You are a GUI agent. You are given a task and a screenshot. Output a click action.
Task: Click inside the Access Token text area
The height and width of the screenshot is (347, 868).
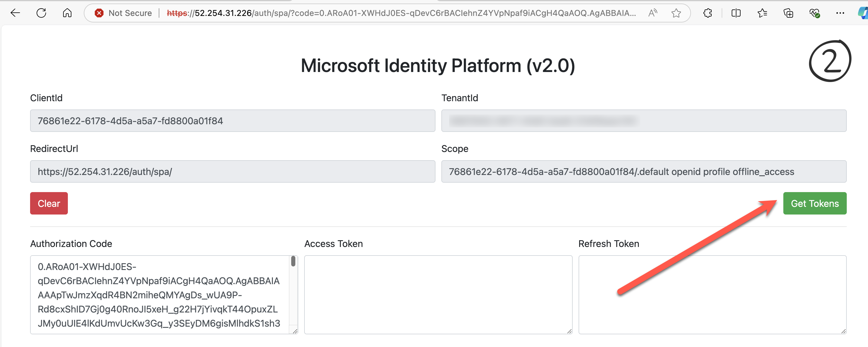tap(438, 295)
